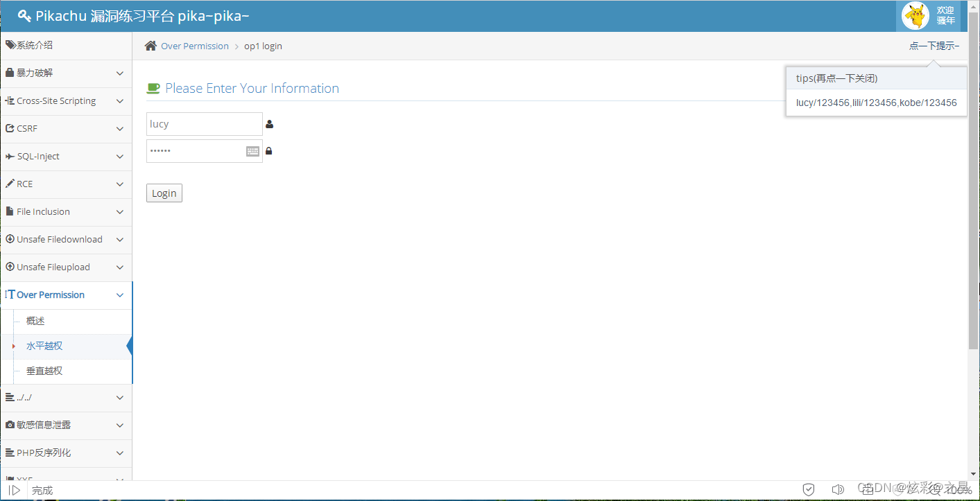Screen dimensions: 980x501
Task: Toggle the 点一下提示~ hint link
Action: point(934,46)
